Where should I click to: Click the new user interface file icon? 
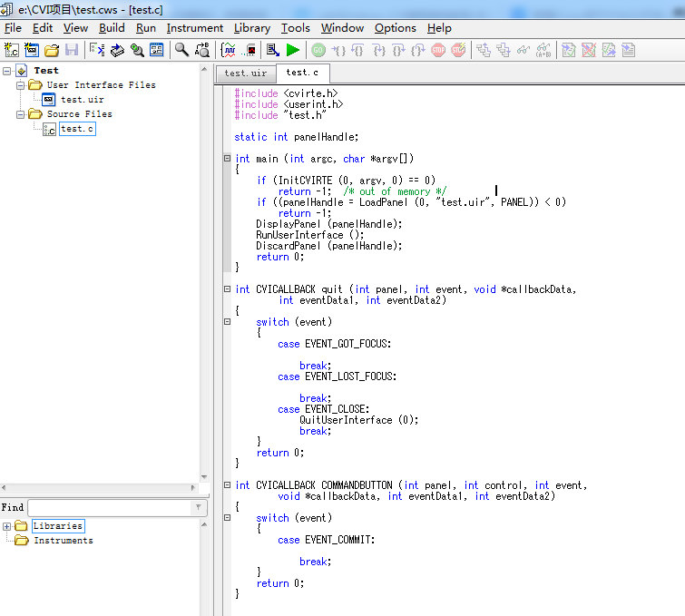coord(32,50)
